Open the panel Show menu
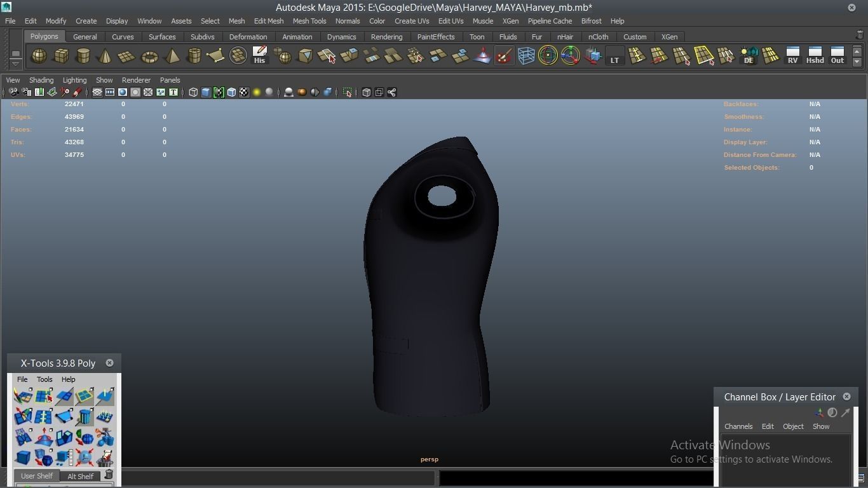Screen dimensions: 868x488 pos(104,80)
